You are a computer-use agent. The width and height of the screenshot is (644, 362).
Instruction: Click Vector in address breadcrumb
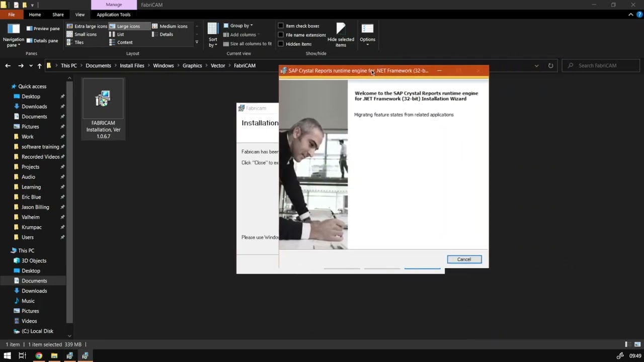pyautogui.click(x=218, y=65)
